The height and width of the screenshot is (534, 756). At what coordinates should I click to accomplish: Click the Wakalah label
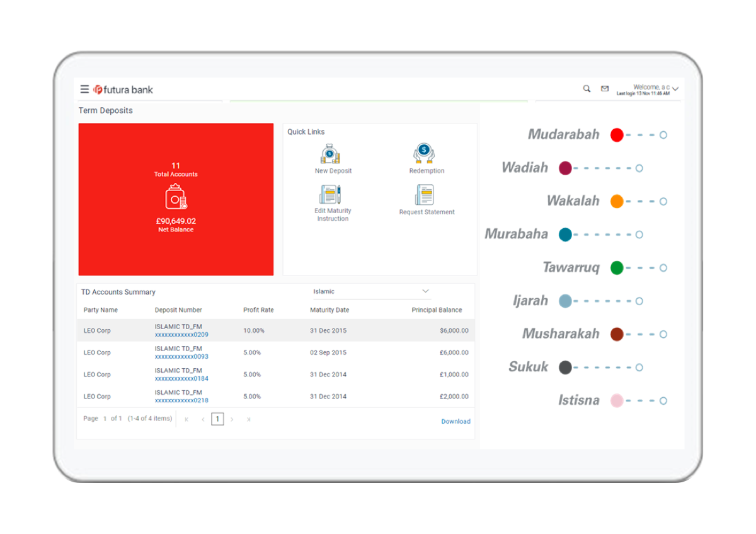[x=573, y=201]
